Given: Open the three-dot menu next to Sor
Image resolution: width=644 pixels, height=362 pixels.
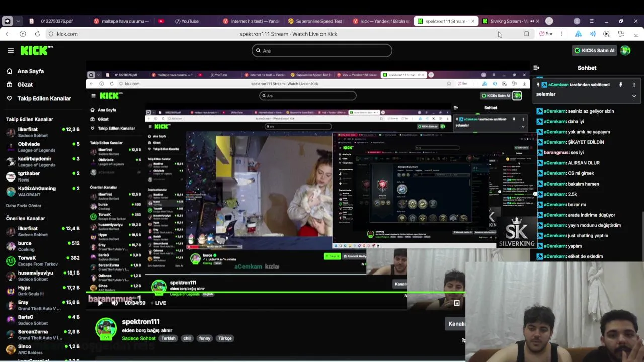Looking at the screenshot, I should (561, 34).
